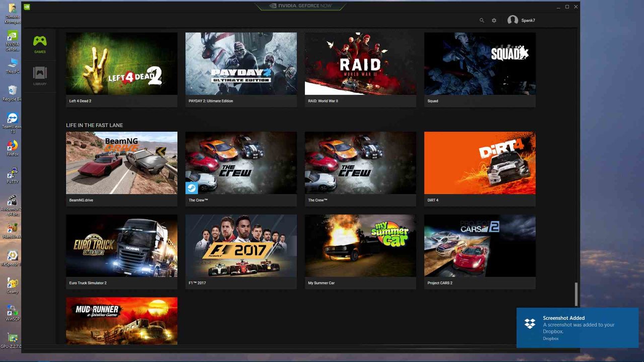Click the 'BeamNG.drive' title label

(x=81, y=200)
